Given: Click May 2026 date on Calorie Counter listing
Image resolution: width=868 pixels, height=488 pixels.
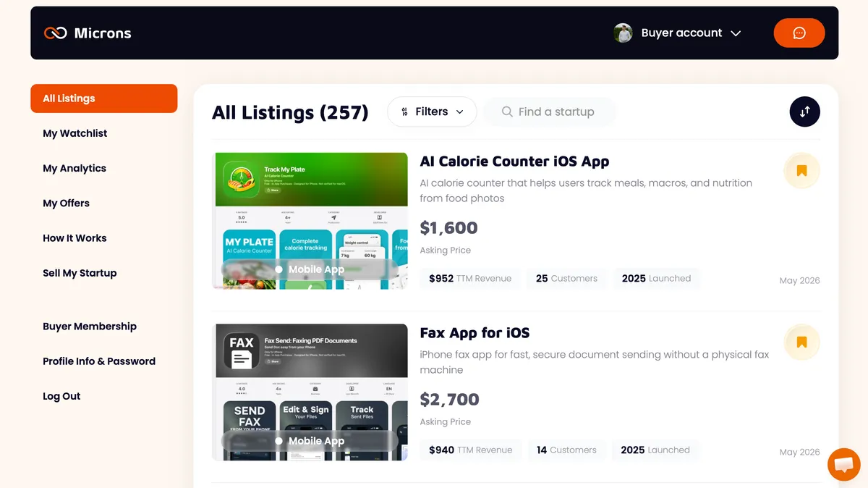Looking at the screenshot, I should (799, 281).
